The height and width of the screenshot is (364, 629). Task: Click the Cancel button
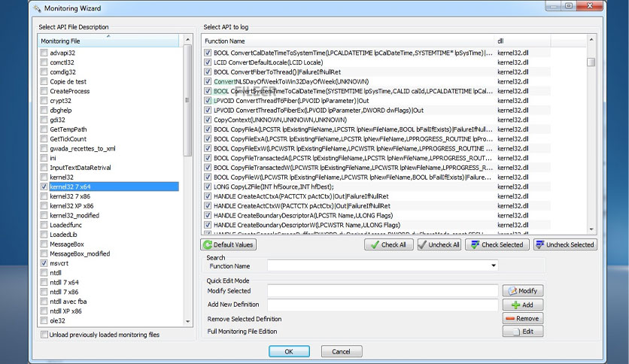pyautogui.click(x=342, y=351)
